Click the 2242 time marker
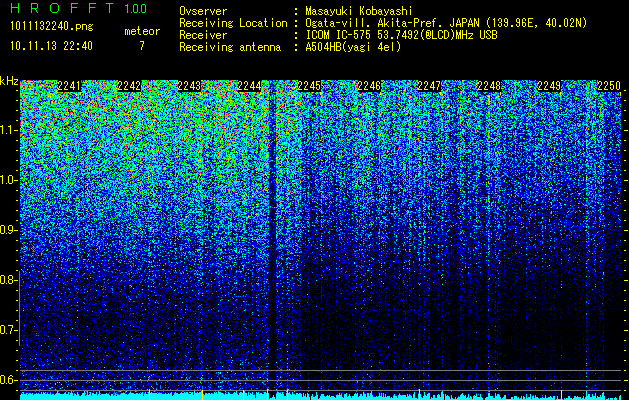Viewport: 629px width, 400px height. click(129, 86)
